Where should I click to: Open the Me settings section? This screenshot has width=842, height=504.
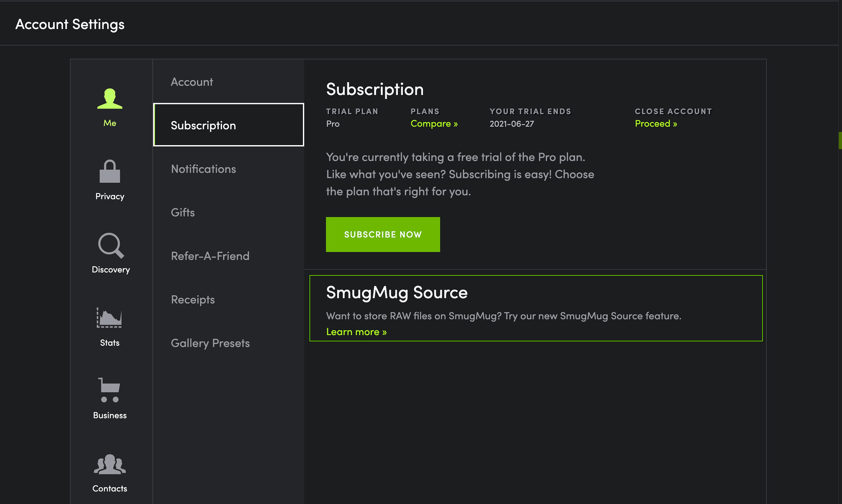tap(110, 108)
